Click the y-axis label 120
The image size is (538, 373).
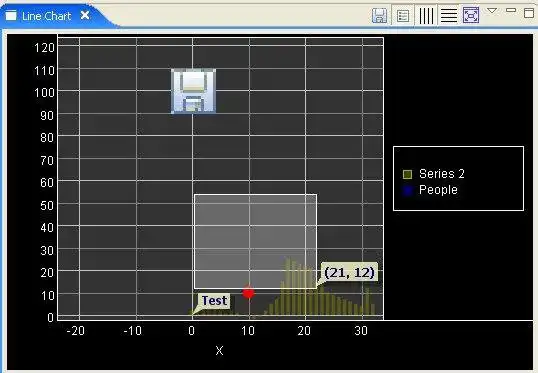pos(44,47)
